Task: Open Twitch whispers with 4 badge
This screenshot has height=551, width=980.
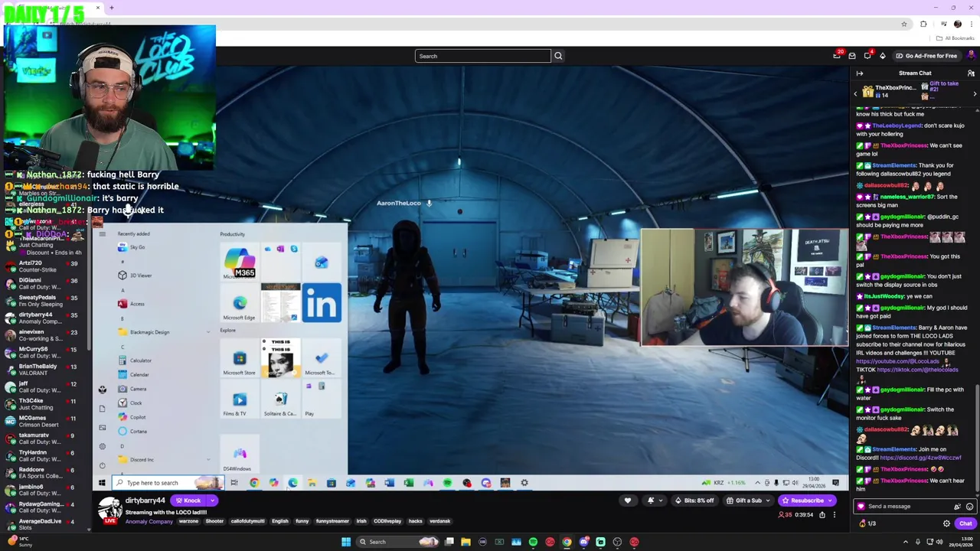Action: (867, 56)
